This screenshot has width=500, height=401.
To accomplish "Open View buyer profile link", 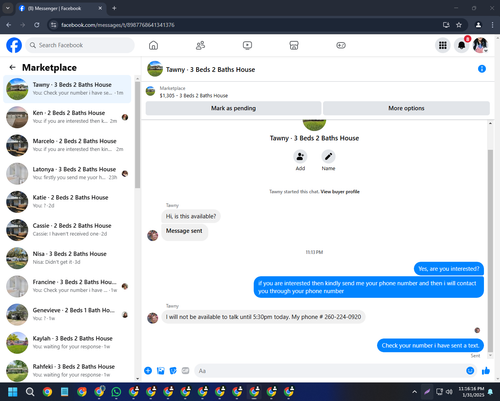I will pyautogui.click(x=340, y=192).
